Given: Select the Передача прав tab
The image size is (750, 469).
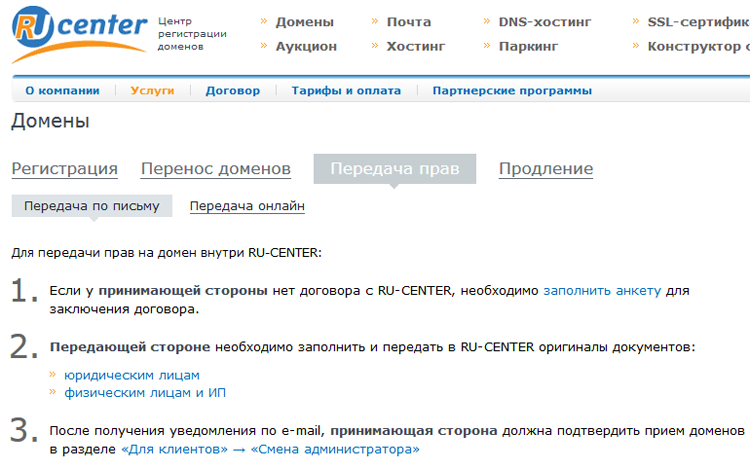Looking at the screenshot, I should tap(395, 169).
